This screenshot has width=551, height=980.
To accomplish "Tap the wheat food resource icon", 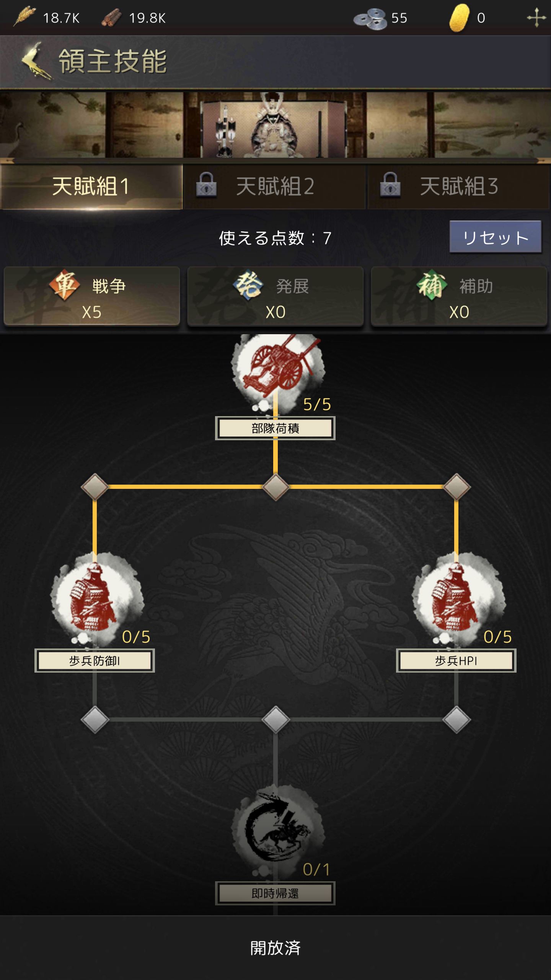I will (x=24, y=17).
